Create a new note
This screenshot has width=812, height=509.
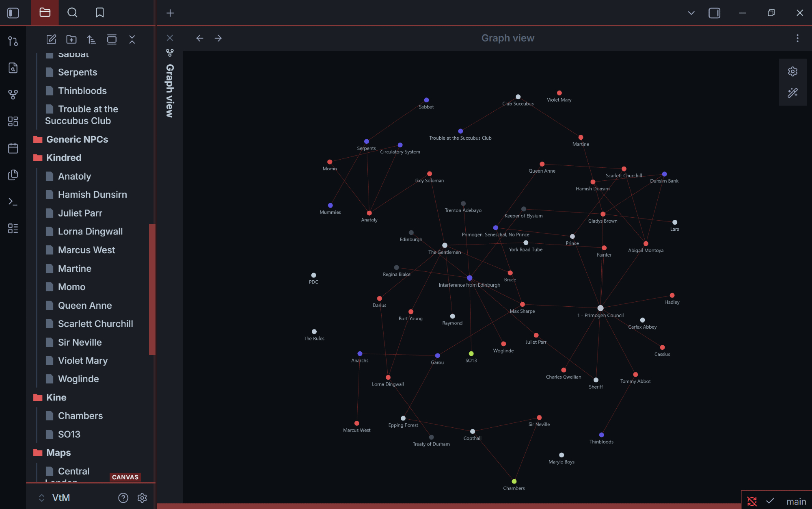pos(51,39)
